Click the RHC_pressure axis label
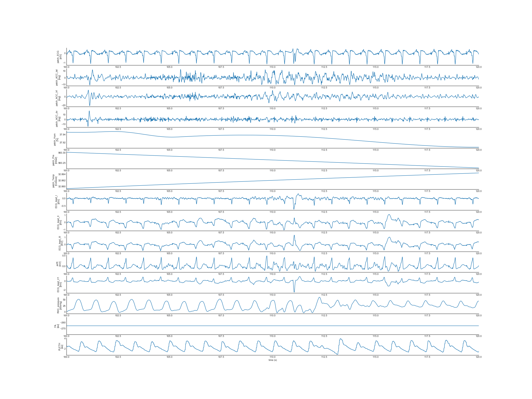 [59, 305]
